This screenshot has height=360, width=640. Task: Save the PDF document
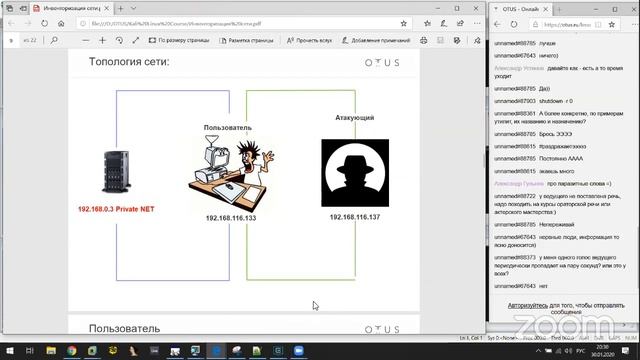click(x=440, y=40)
